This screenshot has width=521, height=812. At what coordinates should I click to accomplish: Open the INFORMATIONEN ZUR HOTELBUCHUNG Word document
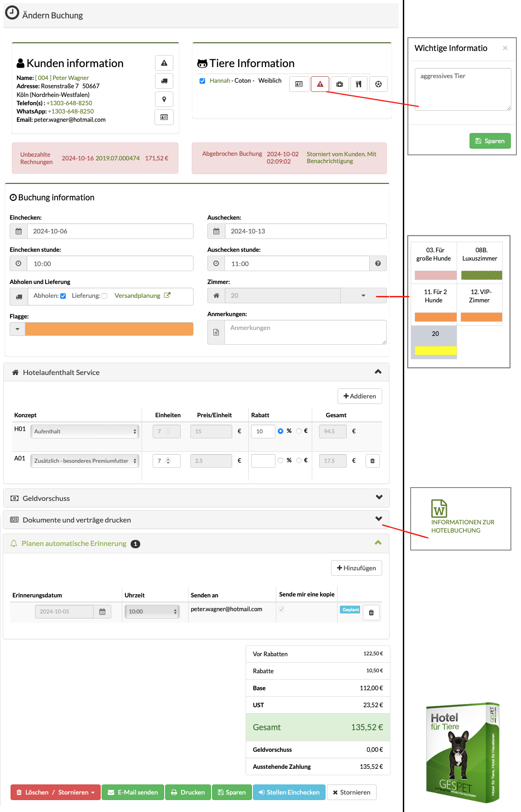point(463,517)
